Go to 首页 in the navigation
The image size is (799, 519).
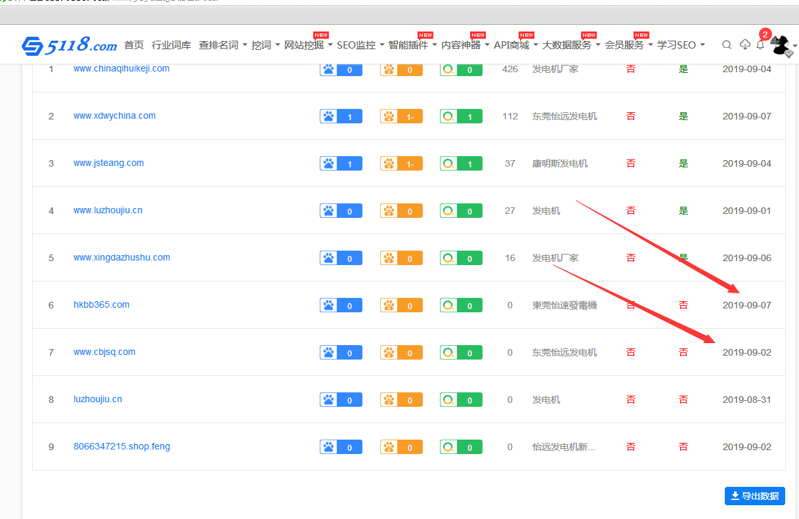tap(134, 45)
